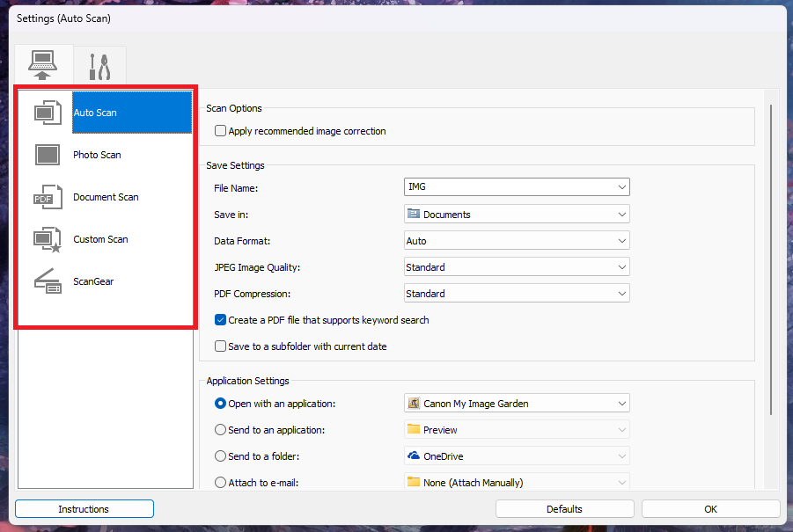
Task: Click the Instructions button
Action: [x=84, y=509]
